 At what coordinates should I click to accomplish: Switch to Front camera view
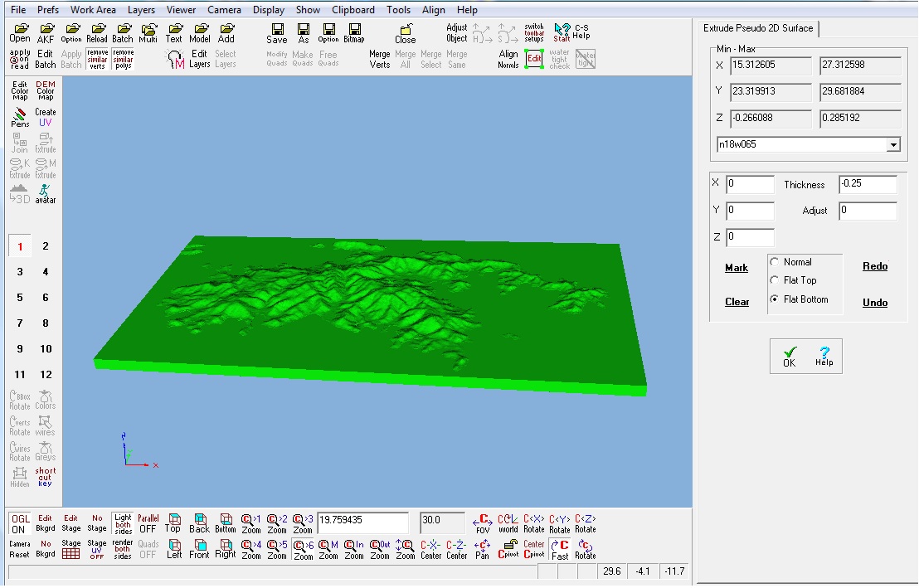pyautogui.click(x=199, y=549)
